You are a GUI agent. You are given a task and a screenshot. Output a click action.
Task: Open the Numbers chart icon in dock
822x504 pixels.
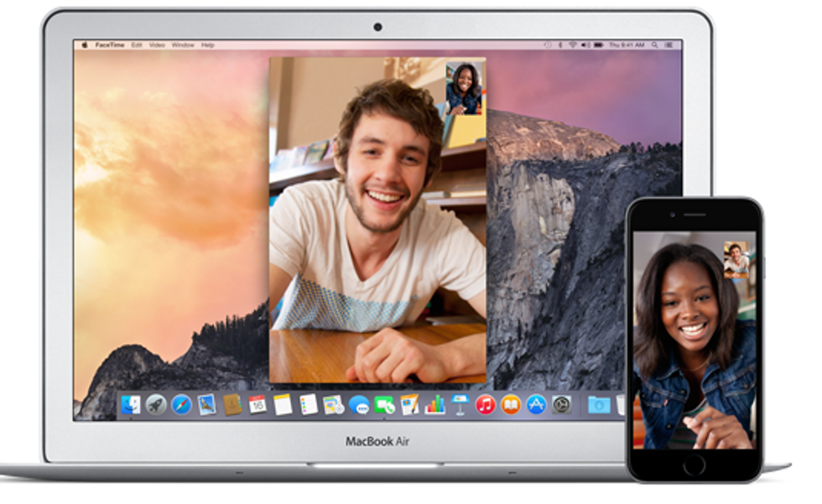point(434,405)
